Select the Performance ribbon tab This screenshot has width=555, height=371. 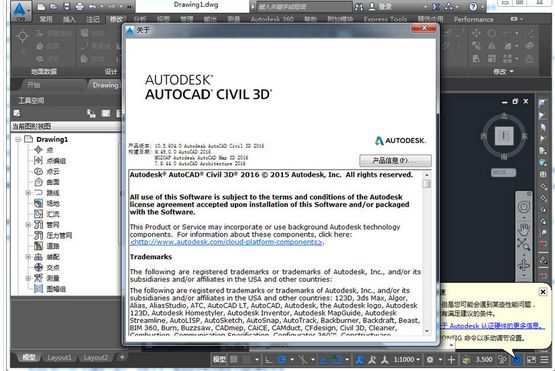coord(474,19)
